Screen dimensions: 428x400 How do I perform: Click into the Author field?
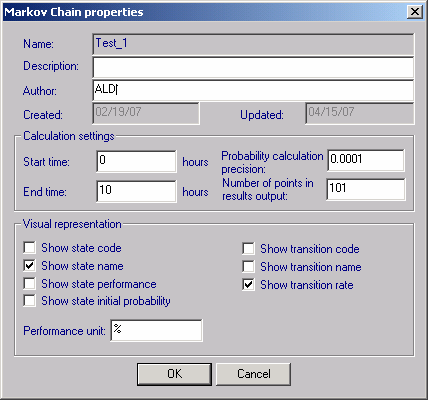click(x=253, y=90)
